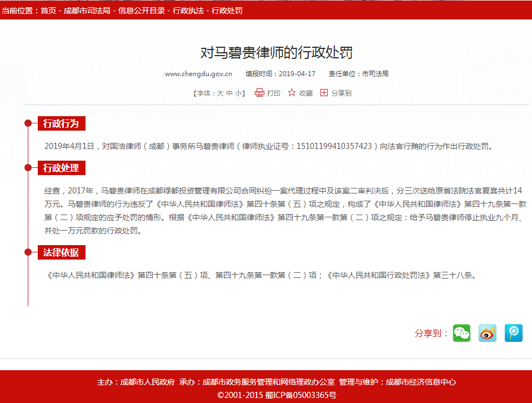Go to 首页 in the breadcrumb
The image size is (532, 403).
tap(48, 11)
